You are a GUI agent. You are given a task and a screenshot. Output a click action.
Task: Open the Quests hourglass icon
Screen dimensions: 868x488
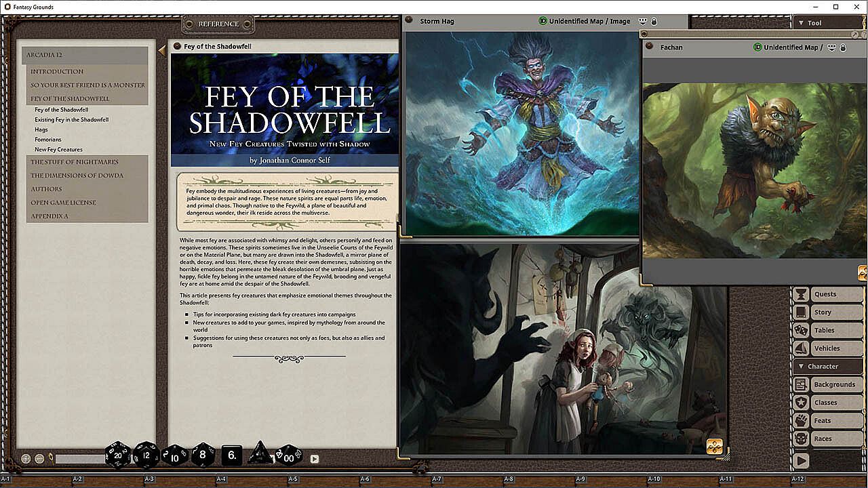coord(801,294)
